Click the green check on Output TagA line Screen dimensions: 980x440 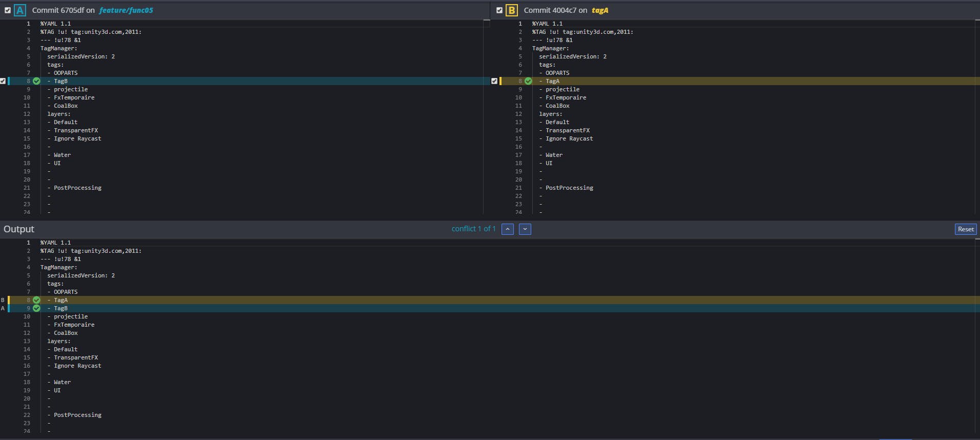pyautogui.click(x=36, y=300)
